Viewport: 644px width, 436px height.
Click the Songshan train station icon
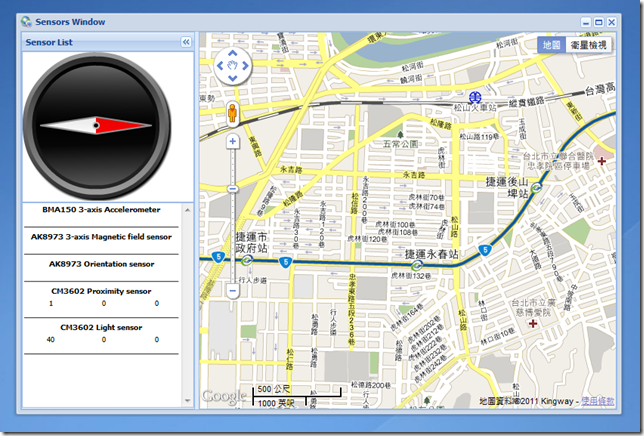tap(475, 97)
